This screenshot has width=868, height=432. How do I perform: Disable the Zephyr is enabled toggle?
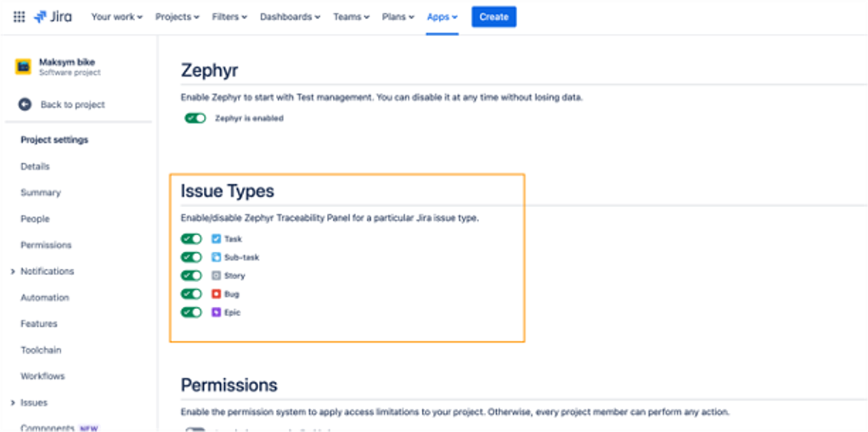[195, 119]
